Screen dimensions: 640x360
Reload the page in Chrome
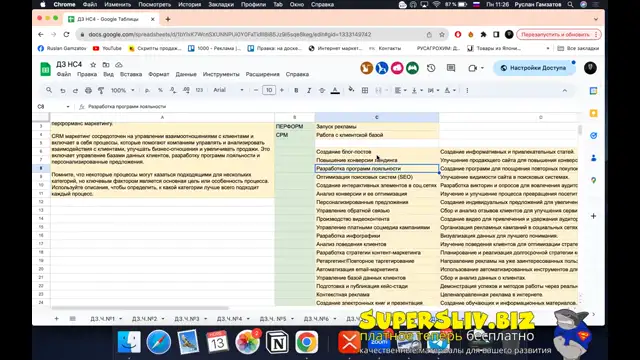click(67, 35)
